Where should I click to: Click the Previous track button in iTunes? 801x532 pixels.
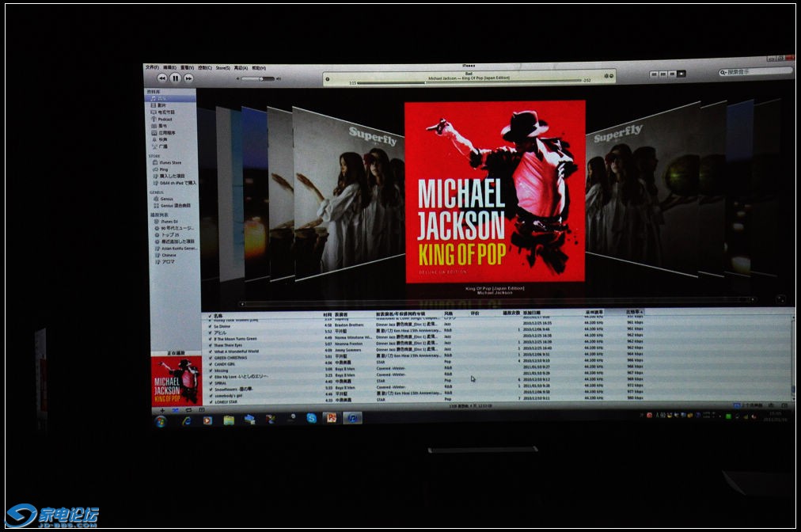pyautogui.click(x=162, y=78)
